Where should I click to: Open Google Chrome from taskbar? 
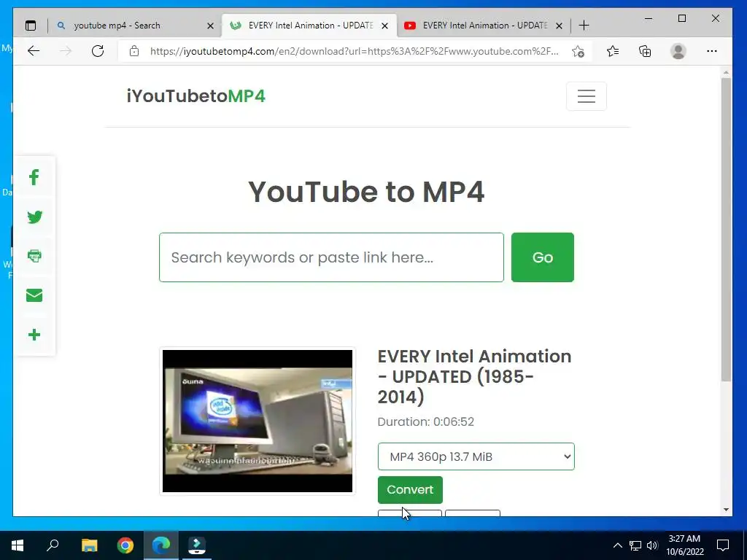(x=125, y=545)
